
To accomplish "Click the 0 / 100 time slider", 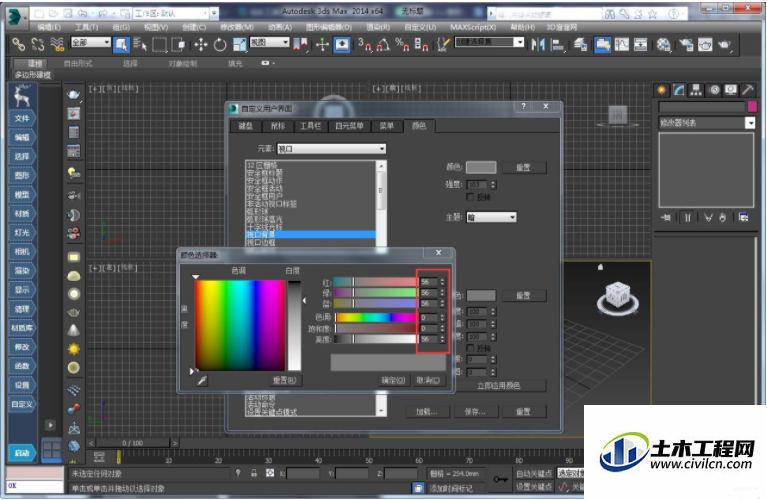I will coord(133,443).
